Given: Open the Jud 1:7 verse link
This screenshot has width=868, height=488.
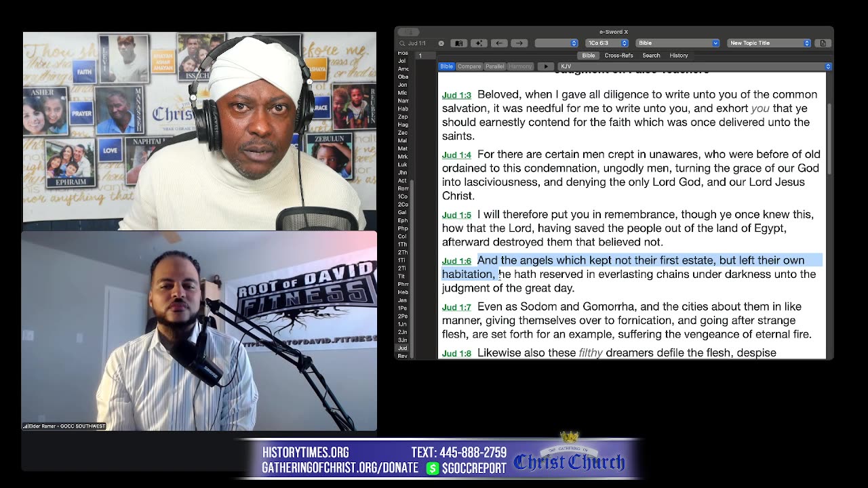Looking at the screenshot, I should (456, 307).
